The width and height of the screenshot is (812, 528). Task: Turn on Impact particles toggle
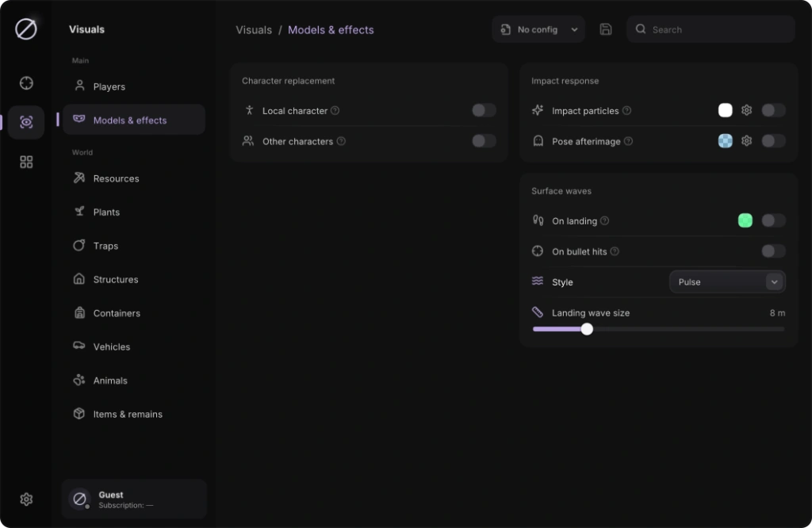(x=773, y=110)
